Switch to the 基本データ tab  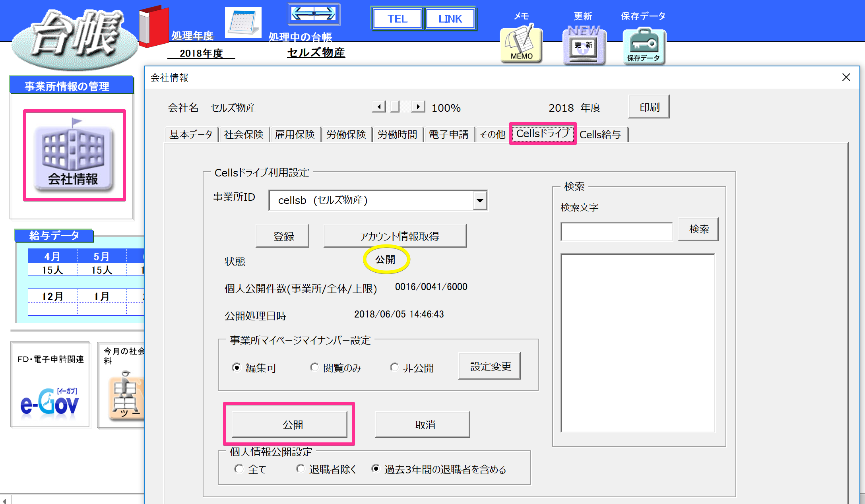pyautogui.click(x=191, y=134)
